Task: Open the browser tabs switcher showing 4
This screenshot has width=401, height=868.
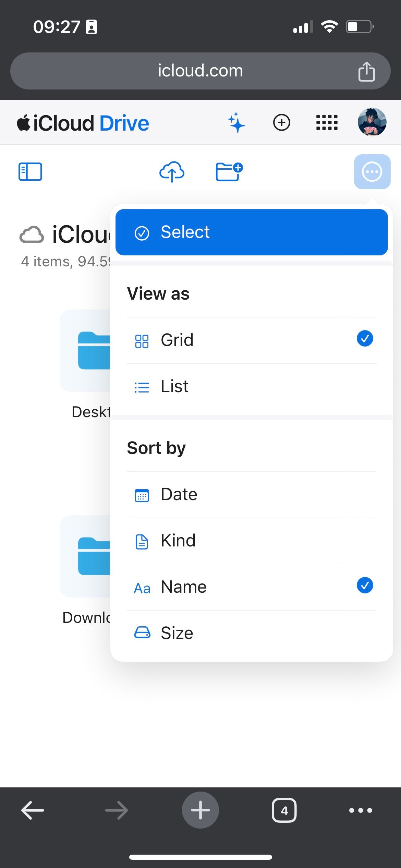Action: coord(284,810)
